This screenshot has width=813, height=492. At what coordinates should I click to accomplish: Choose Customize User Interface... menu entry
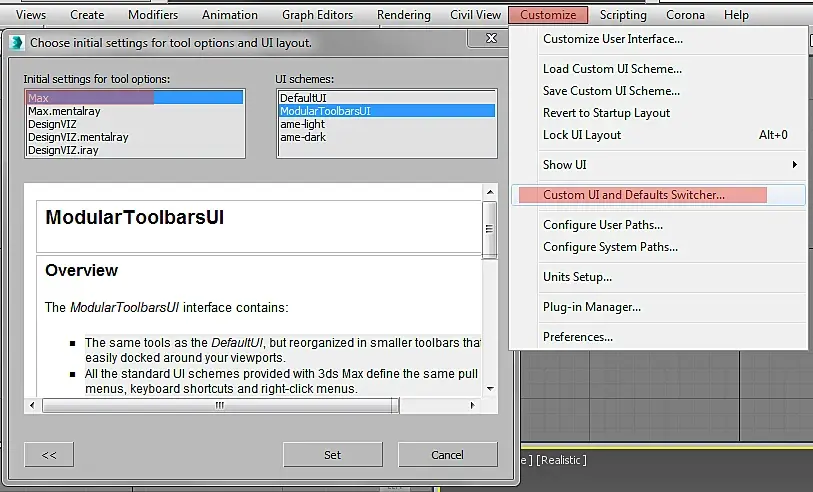[658, 39]
